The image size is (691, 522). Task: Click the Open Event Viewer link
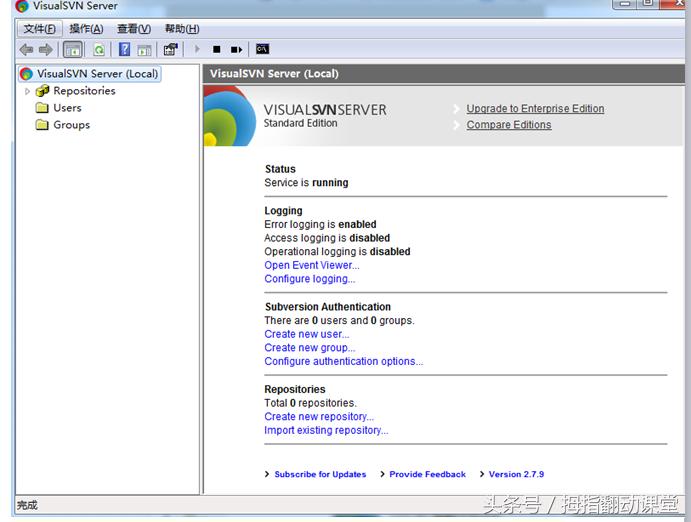coord(311,266)
